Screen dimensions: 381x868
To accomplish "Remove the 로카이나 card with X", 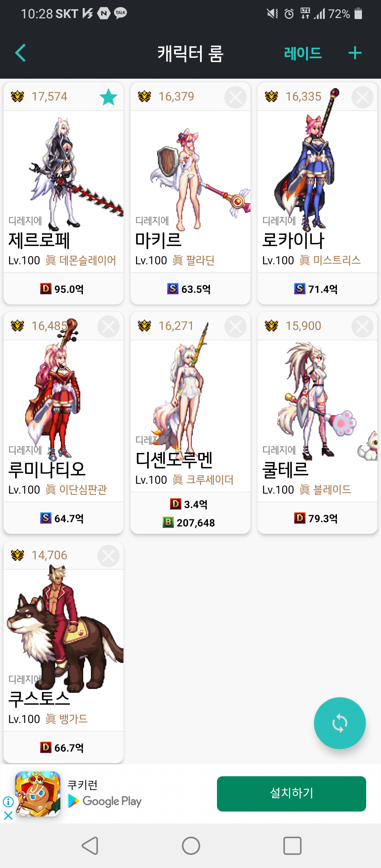I will click(x=362, y=97).
